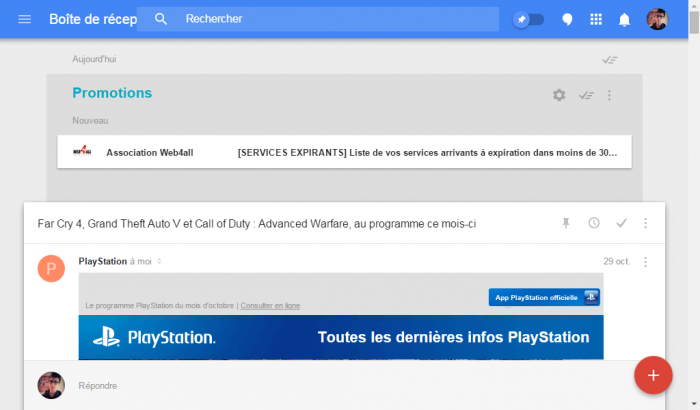Click the browser vertical scrollbar thumb
Image resolution: width=700 pixels, height=410 pixels.
point(694,22)
